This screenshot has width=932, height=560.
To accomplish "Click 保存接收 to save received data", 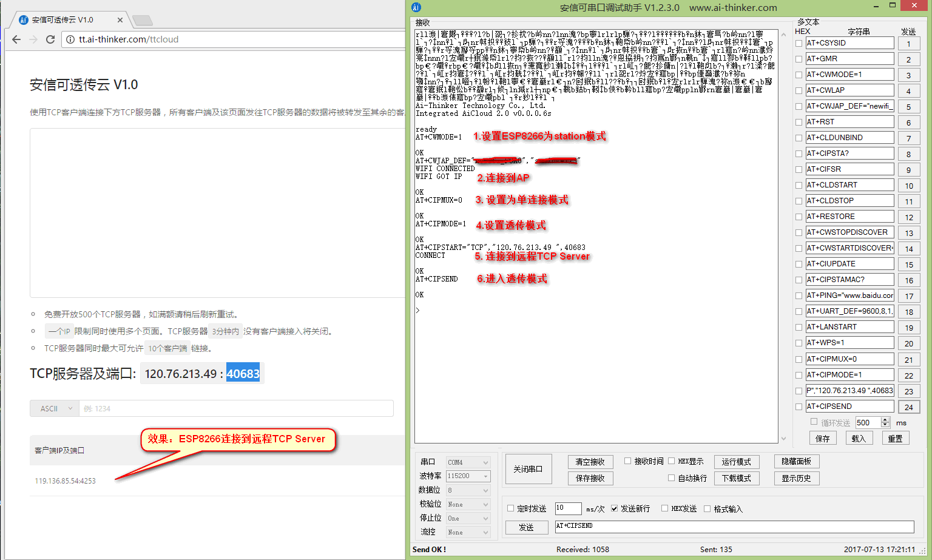I will [x=590, y=478].
